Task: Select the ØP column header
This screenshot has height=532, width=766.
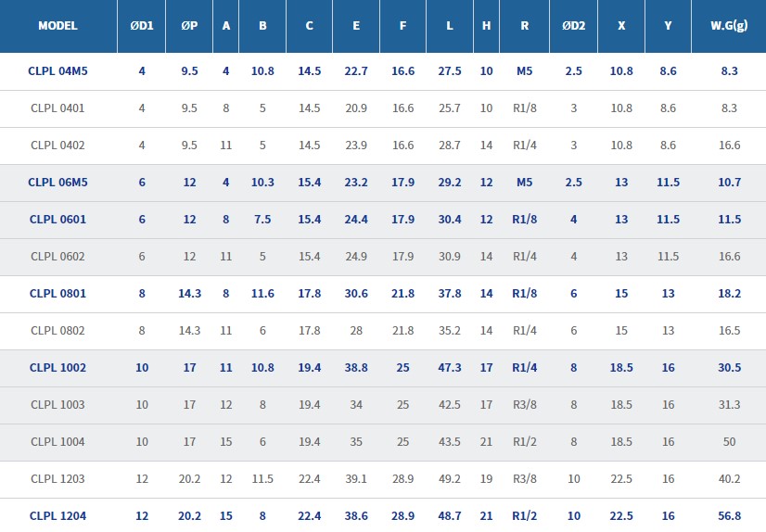Action: [189, 26]
